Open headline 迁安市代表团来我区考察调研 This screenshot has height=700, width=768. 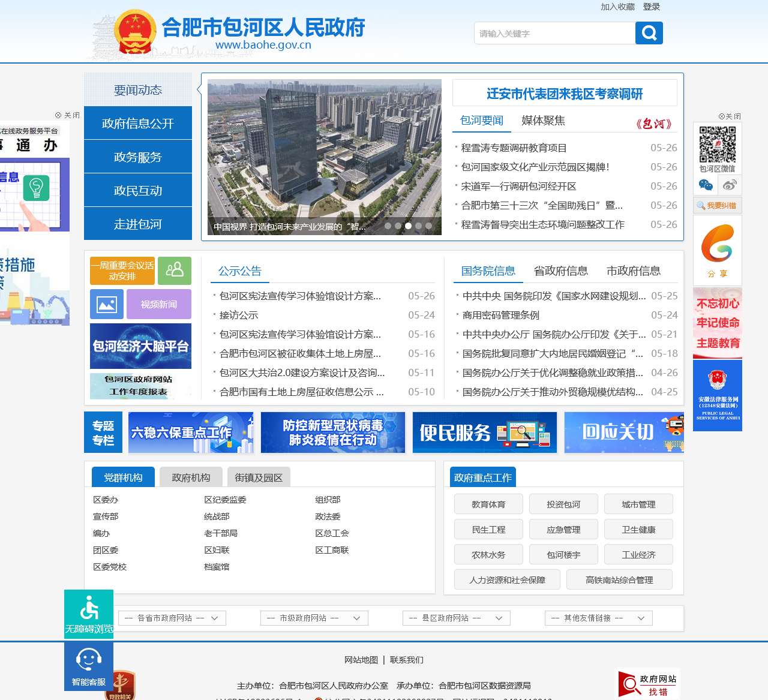(x=565, y=94)
